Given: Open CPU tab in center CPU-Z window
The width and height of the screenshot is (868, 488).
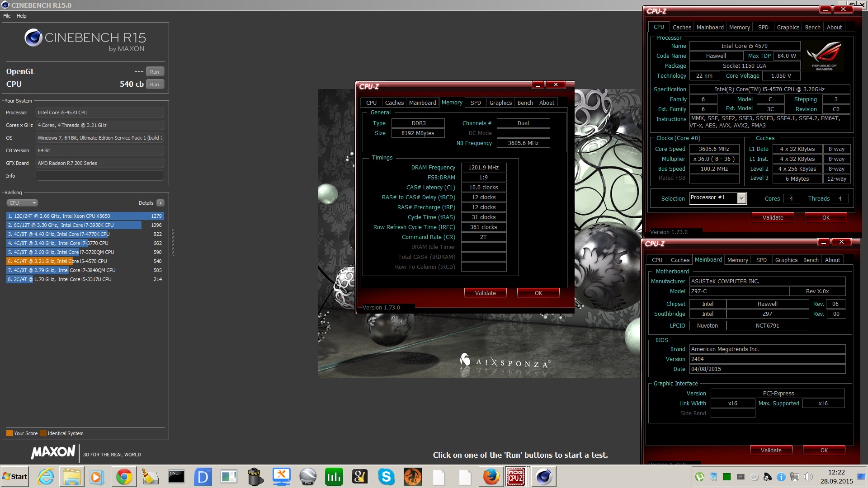Looking at the screenshot, I should (x=371, y=103).
